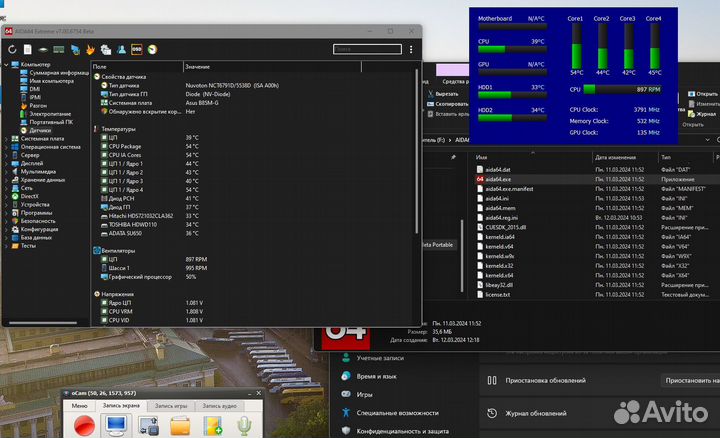Click the Имя column header in Explorer
The width and height of the screenshot is (720, 438).
point(533,157)
